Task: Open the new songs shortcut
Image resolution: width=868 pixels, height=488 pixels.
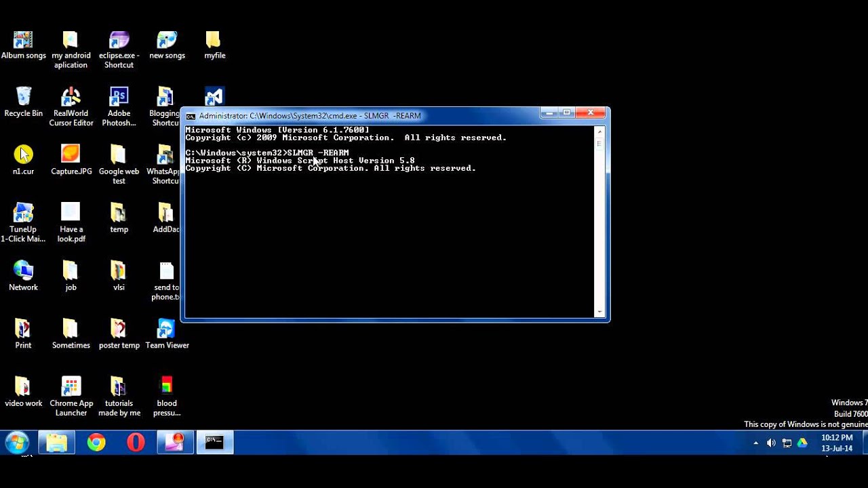Action: click(x=167, y=45)
